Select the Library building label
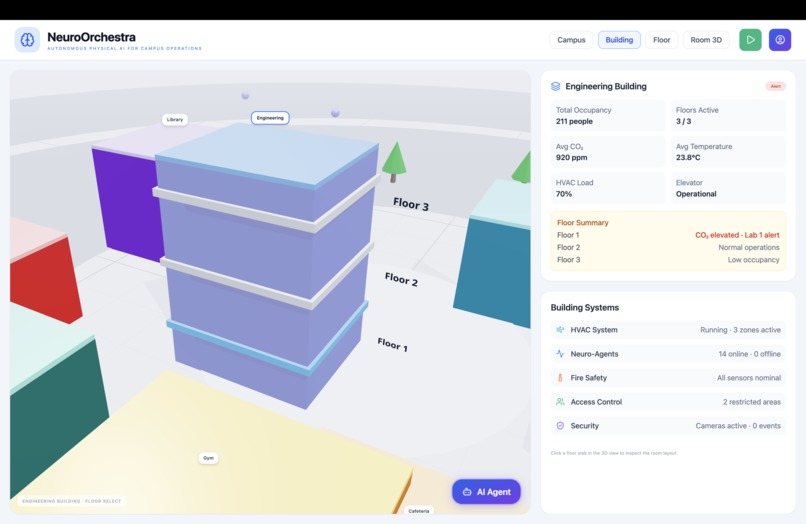The image size is (806, 524). (x=175, y=119)
